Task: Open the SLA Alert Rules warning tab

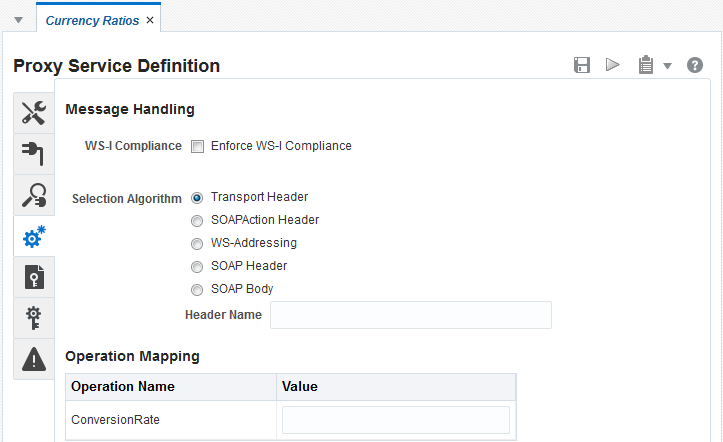Action: pos(34,359)
